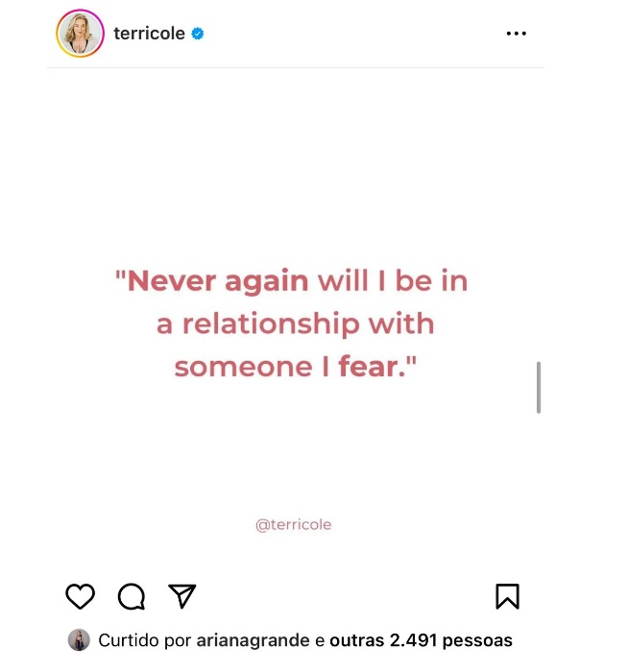Click the Curtido por text
This screenshot has width=628, height=672.
pos(144,640)
